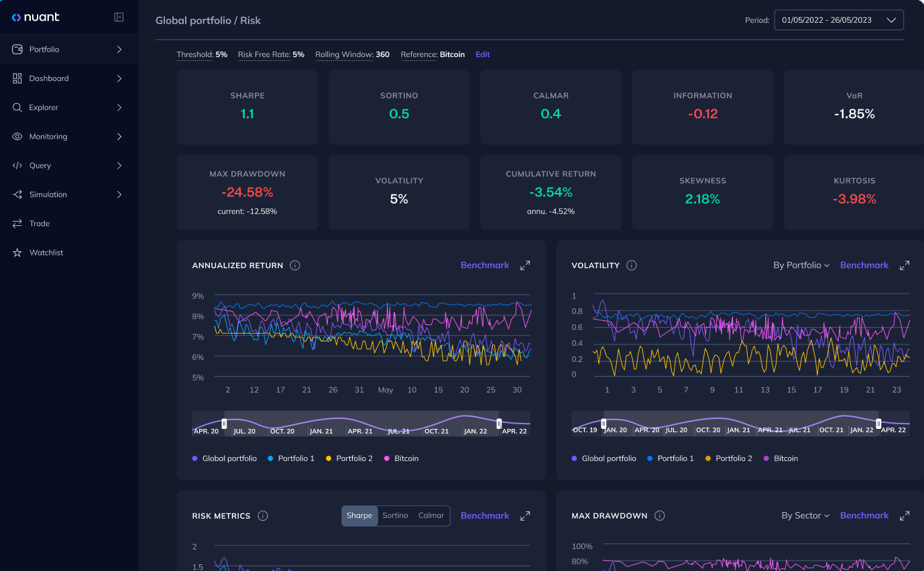Screen dimensions: 924x571
Task: Select the Calmar tab in Risk Metrics
Action: coord(431,515)
